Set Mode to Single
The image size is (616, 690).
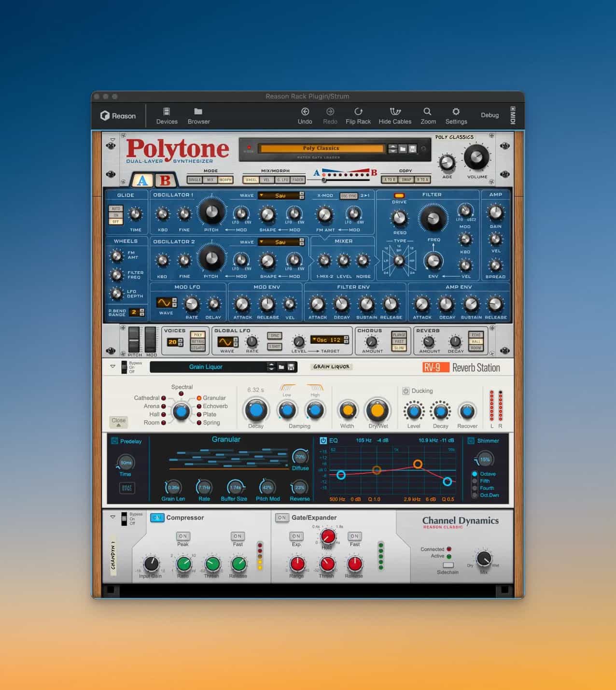pos(195,180)
